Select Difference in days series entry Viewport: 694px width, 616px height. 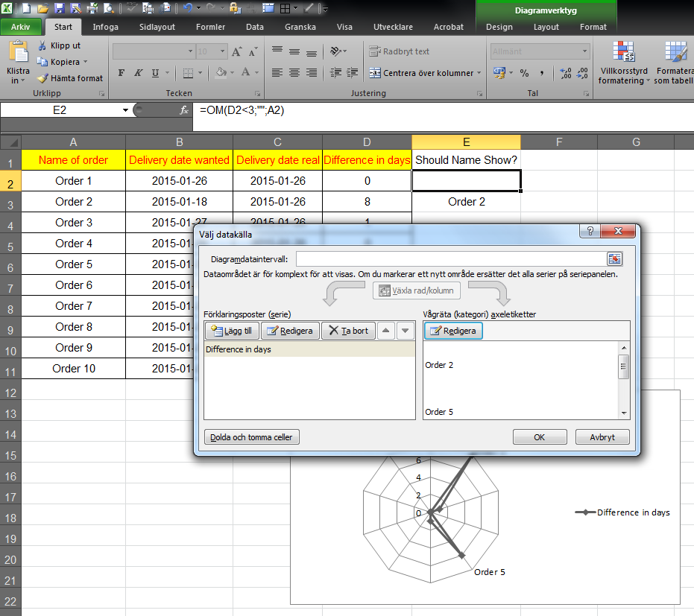coord(309,349)
